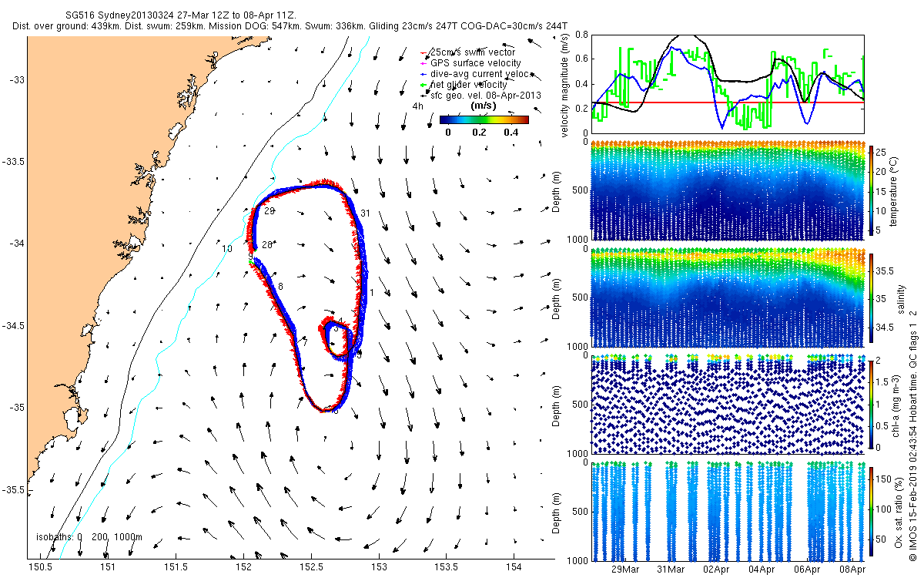Click the 'isobaths: 0 200, 1000m' label
This screenshot has width=924, height=578.
click(x=89, y=537)
